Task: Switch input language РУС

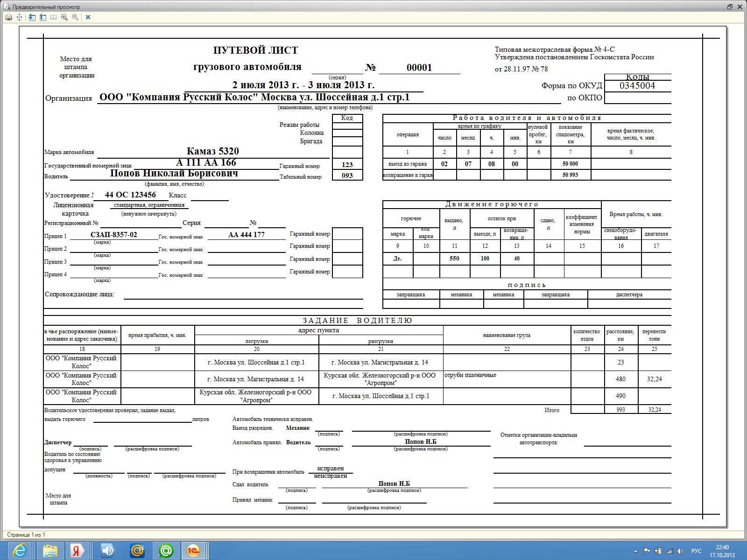Action: pyautogui.click(x=696, y=551)
